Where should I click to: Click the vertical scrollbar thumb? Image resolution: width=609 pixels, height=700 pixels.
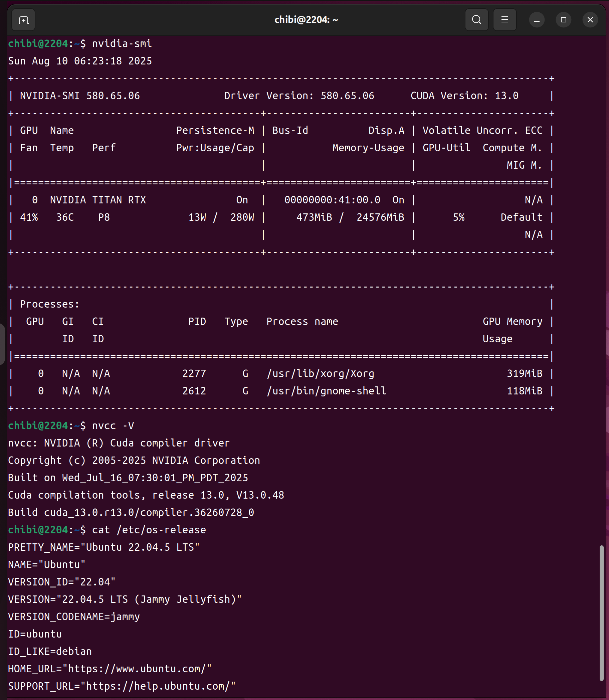(x=601, y=612)
